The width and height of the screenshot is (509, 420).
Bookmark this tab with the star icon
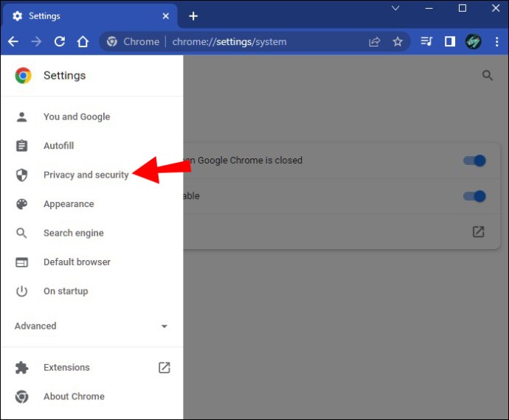pos(398,41)
